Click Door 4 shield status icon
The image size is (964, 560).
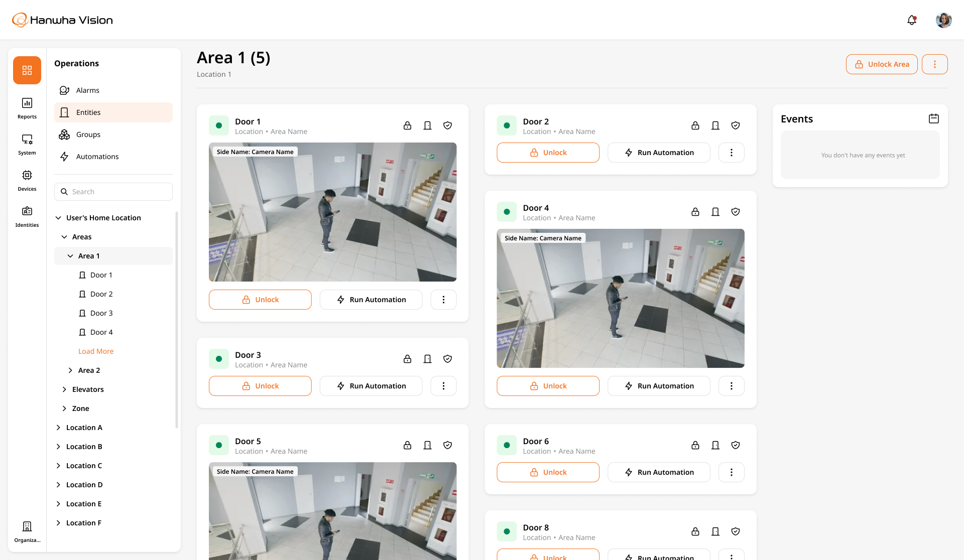736,212
